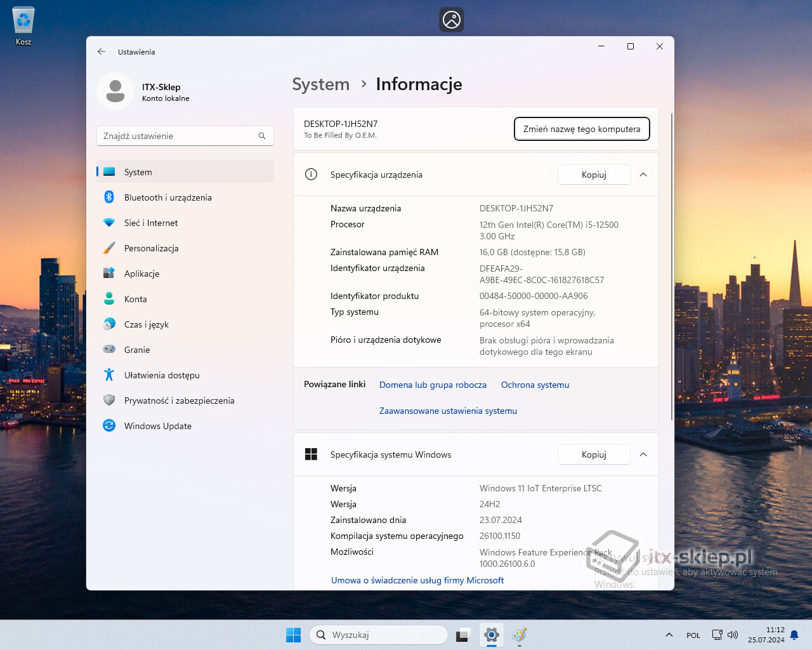Click the version value 24H2

click(x=490, y=504)
